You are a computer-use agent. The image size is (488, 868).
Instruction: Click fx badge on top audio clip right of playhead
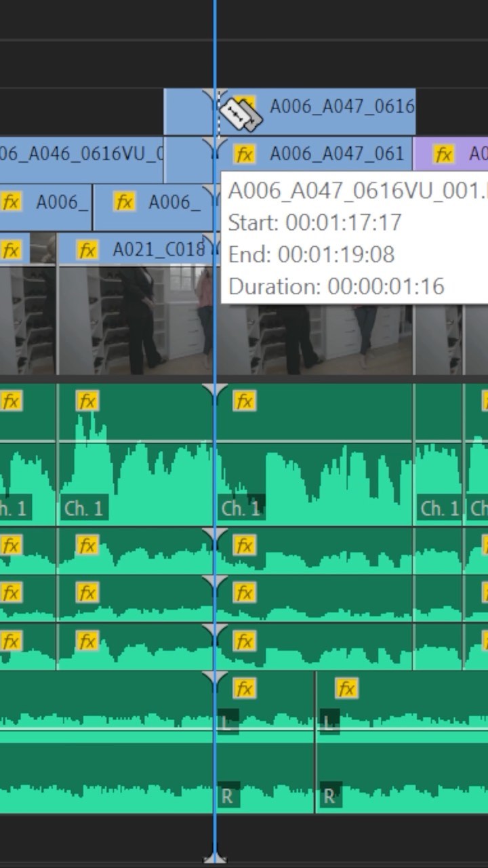pos(244,401)
